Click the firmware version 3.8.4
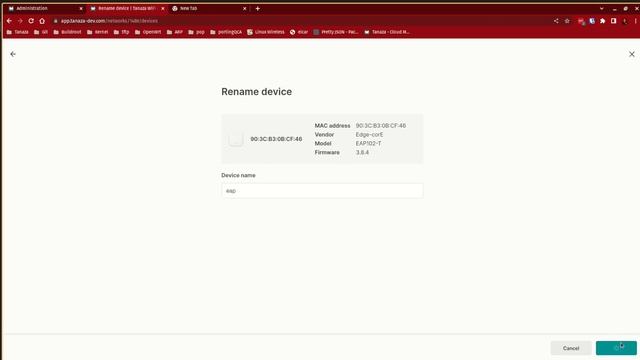640x360 pixels. pos(362,152)
